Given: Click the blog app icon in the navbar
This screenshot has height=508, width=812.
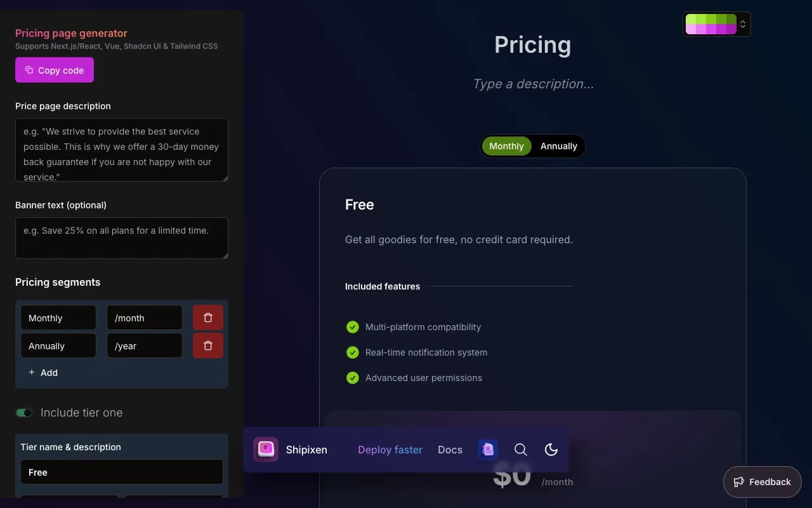Looking at the screenshot, I should coord(487,449).
